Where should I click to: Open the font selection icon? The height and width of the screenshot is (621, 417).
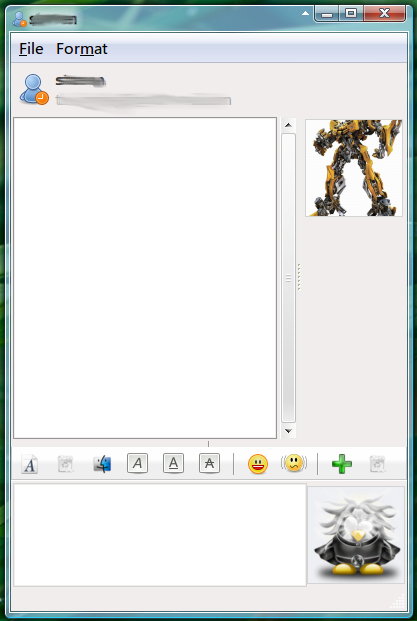click(x=30, y=464)
